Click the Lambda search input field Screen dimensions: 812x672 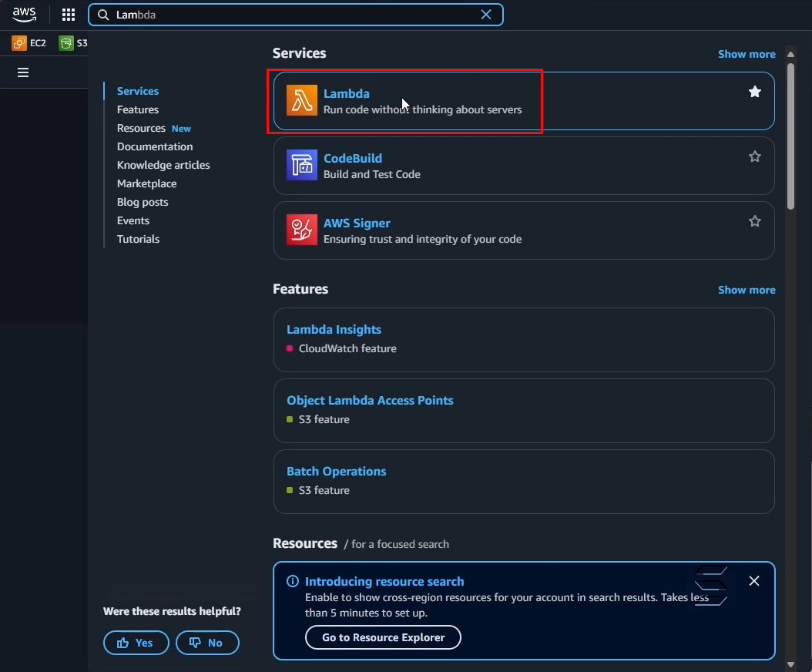296,15
